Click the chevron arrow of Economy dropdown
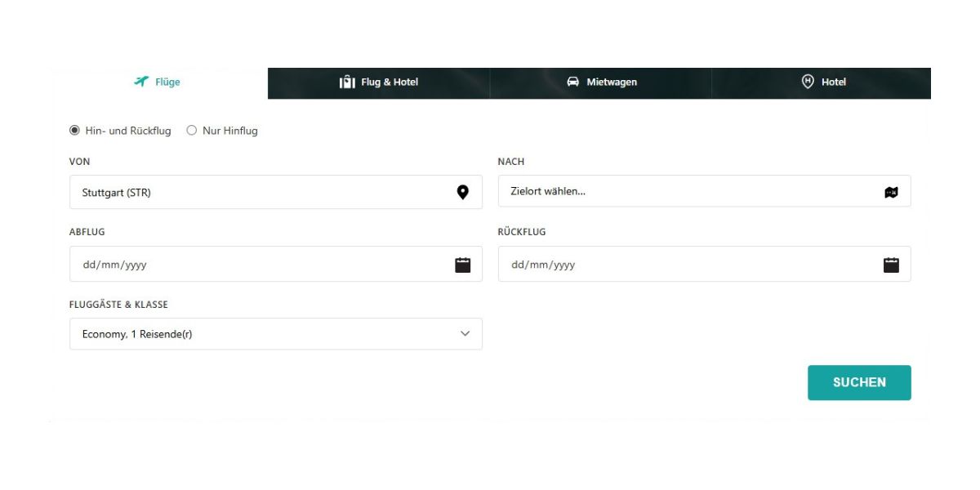Image resolution: width=980 pixels, height=490 pixels. (465, 334)
